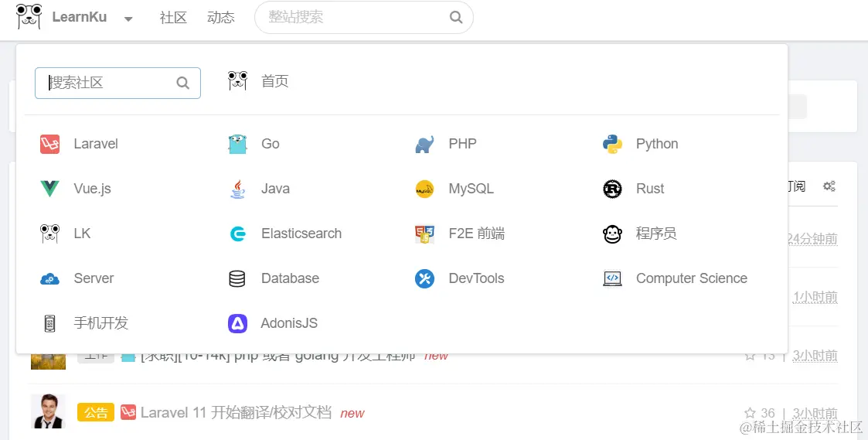Focus the 整站搜索 search field
Viewport: 868px width, 440px height.
coord(364,17)
